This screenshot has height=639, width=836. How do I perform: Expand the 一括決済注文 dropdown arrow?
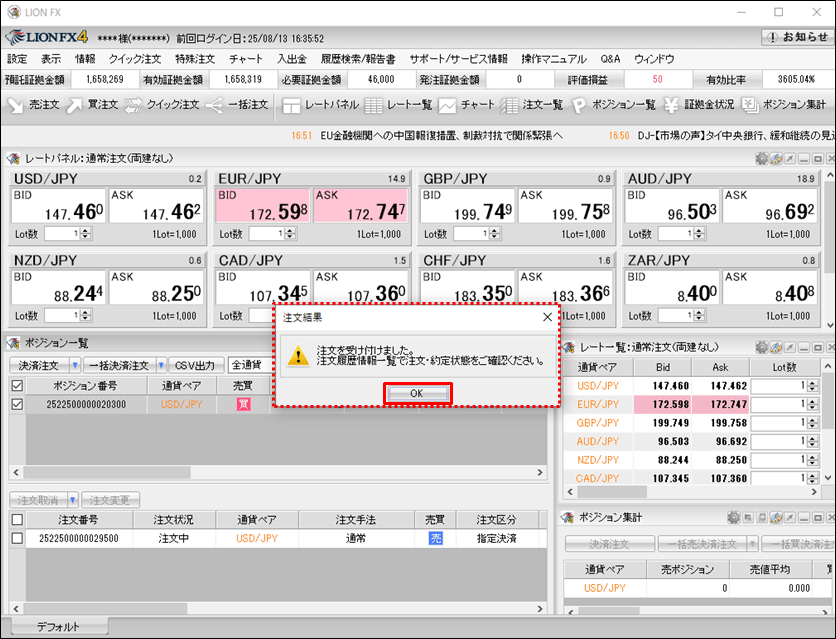click(161, 366)
